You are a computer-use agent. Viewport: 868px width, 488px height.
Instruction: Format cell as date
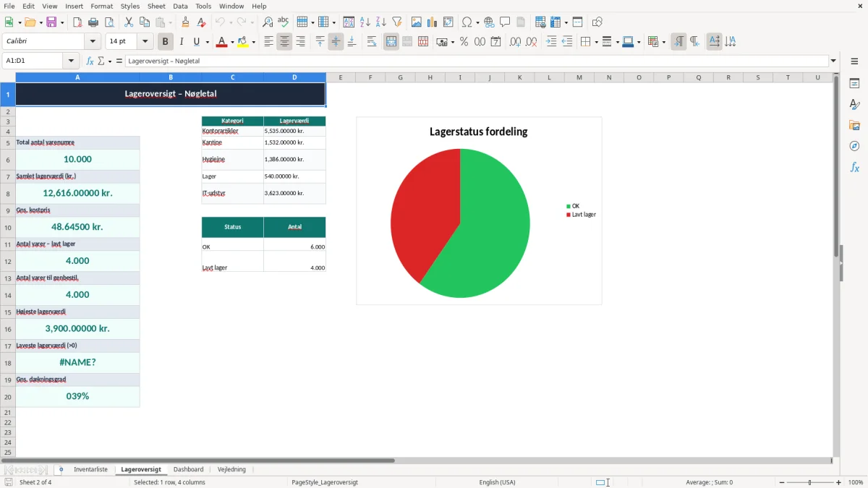[x=495, y=42]
